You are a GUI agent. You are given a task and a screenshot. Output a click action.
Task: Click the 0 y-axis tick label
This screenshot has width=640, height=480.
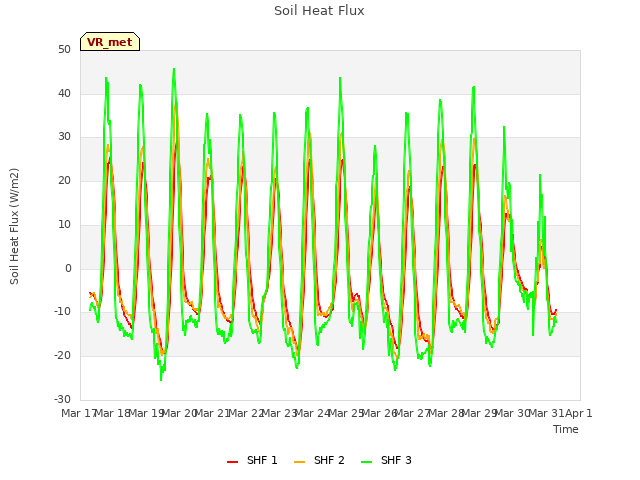coord(68,269)
